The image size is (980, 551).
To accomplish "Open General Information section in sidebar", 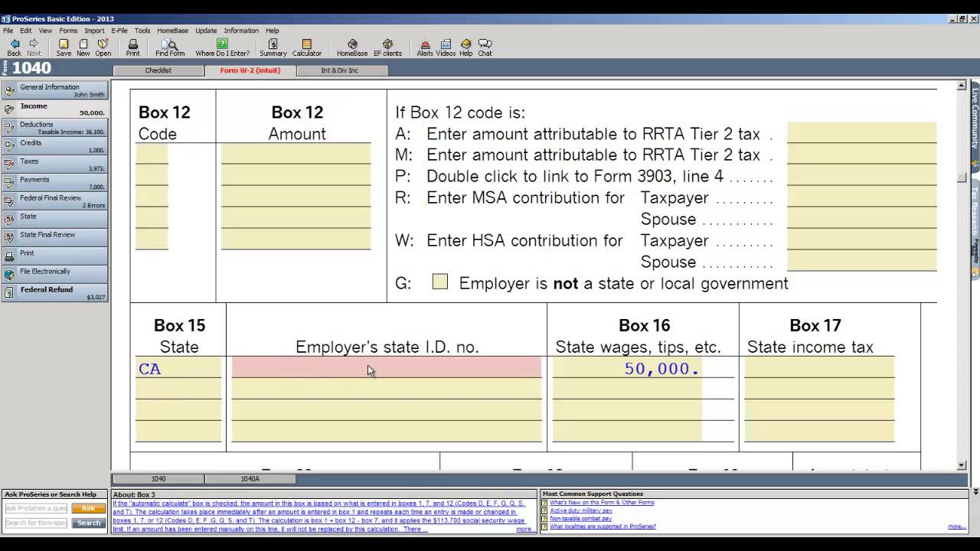I will [x=55, y=90].
